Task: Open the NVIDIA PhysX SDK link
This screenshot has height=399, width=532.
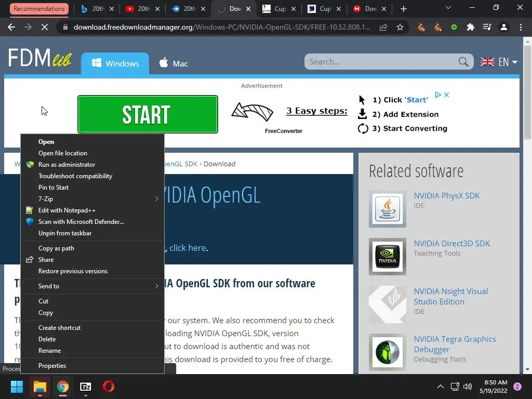Action: coord(446,196)
